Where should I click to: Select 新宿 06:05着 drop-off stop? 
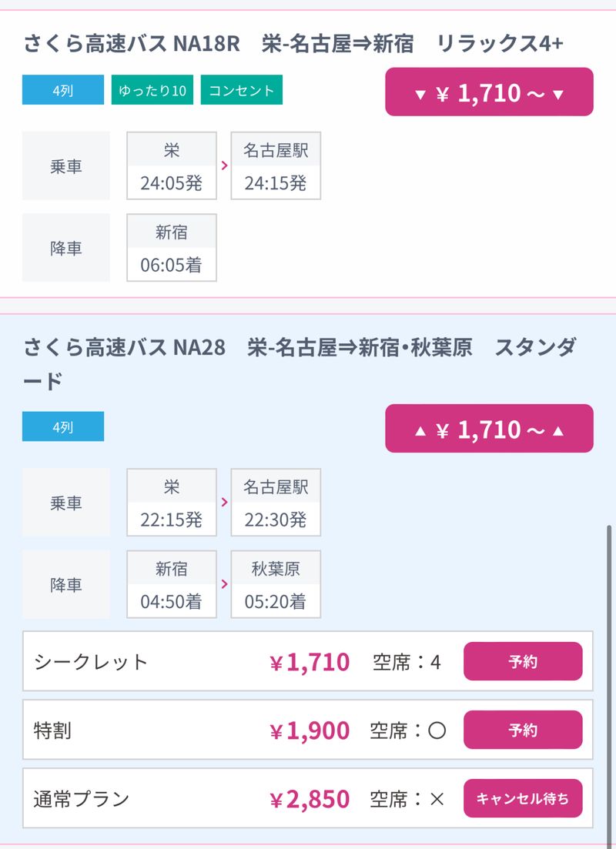tap(171, 248)
